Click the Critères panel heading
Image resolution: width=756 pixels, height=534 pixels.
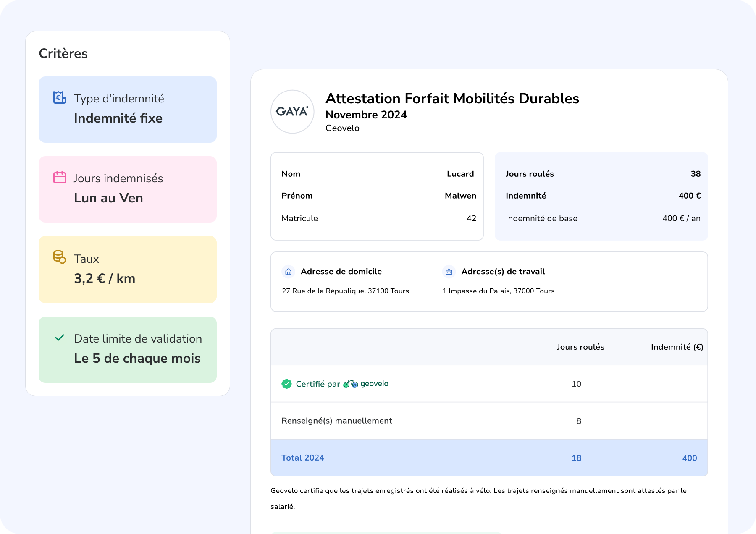click(x=63, y=53)
